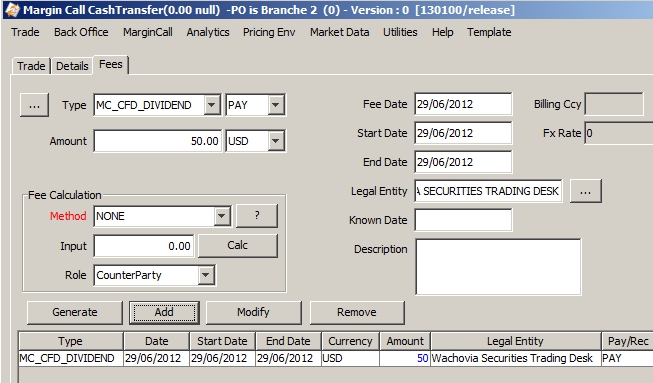
Task: Click the amount 50 table cell
Action: [x=405, y=358]
